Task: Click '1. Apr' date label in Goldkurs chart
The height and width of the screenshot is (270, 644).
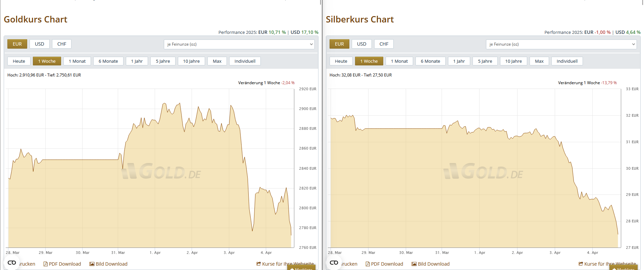Action: [155, 253]
